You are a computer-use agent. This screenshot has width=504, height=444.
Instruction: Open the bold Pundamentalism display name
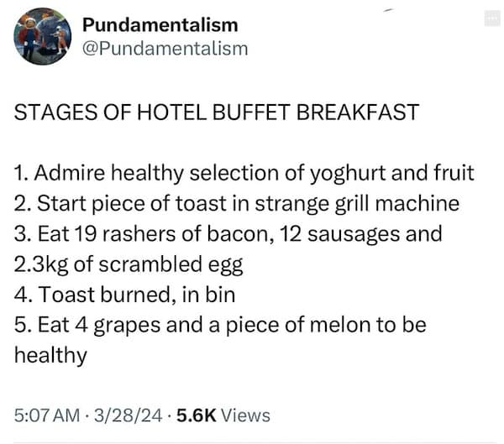[160, 25]
